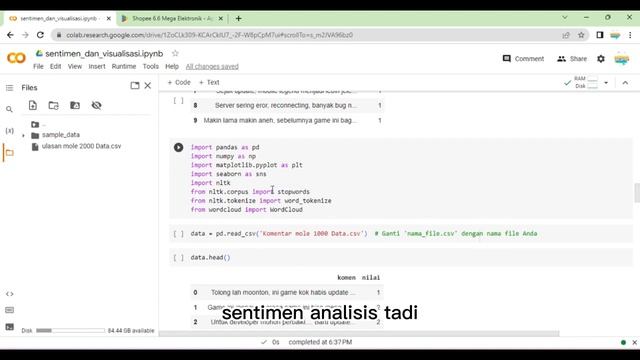Screen dimensions: 640x360
Task: Open the table of contents sidebar icon
Action: tap(9, 88)
